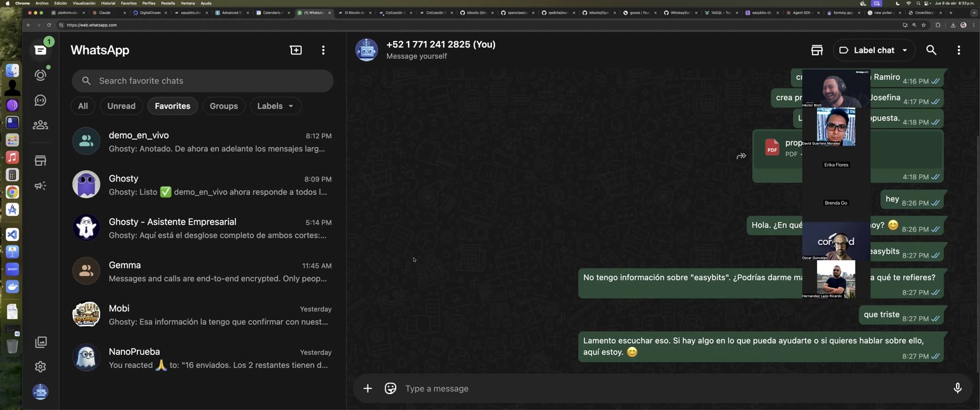Click the plus attach icon
The height and width of the screenshot is (410, 980).
pos(367,389)
